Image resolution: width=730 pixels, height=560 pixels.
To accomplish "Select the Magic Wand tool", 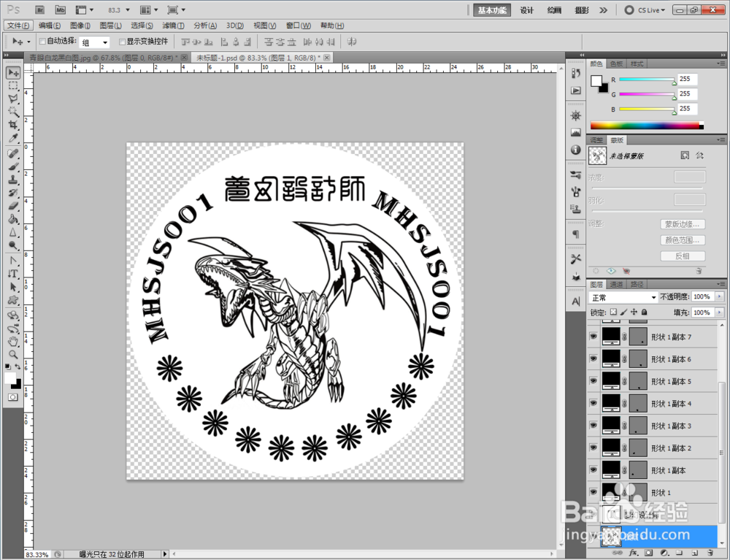I will point(13,112).
